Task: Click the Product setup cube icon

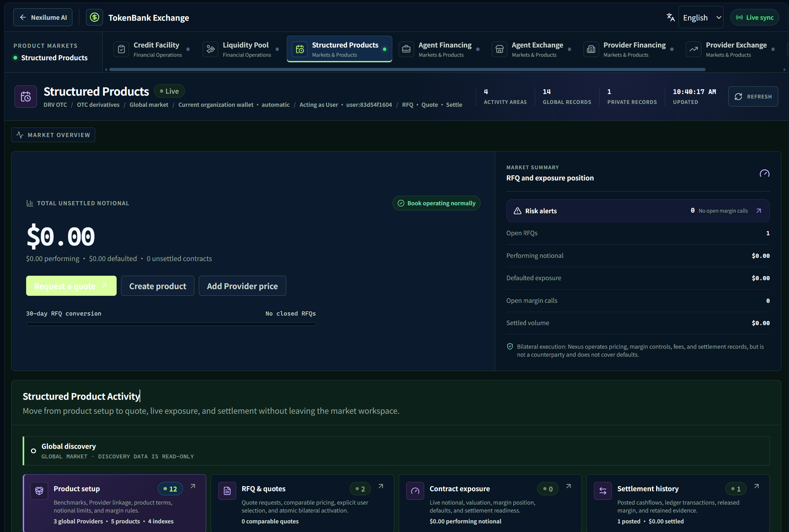Action: pyautogui.click(x=39, y=491)
